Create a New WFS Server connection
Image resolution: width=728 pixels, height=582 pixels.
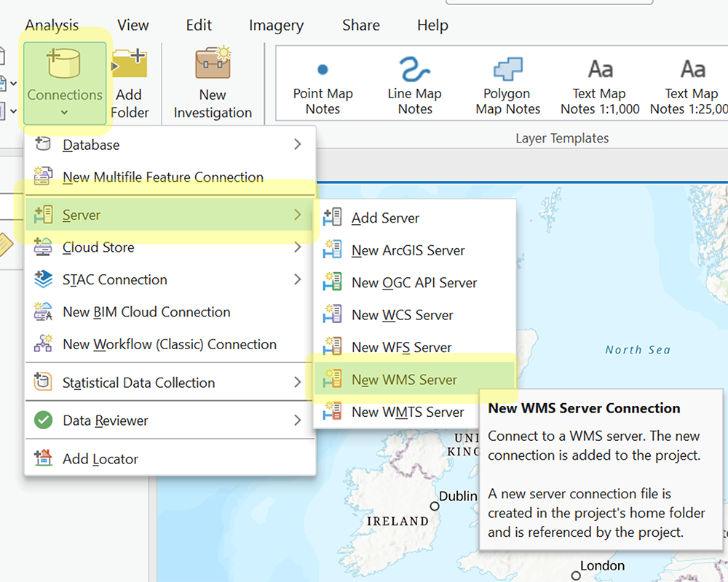401,348
